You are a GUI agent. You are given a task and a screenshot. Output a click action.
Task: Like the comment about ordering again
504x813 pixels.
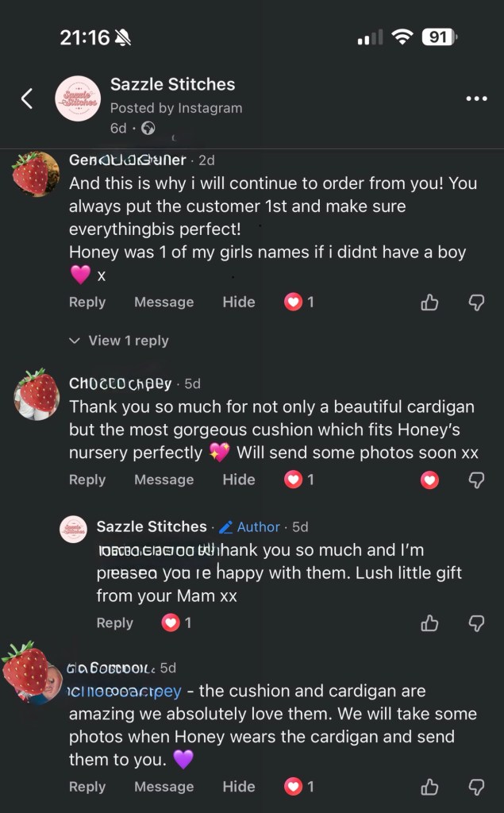coord(429,302)
